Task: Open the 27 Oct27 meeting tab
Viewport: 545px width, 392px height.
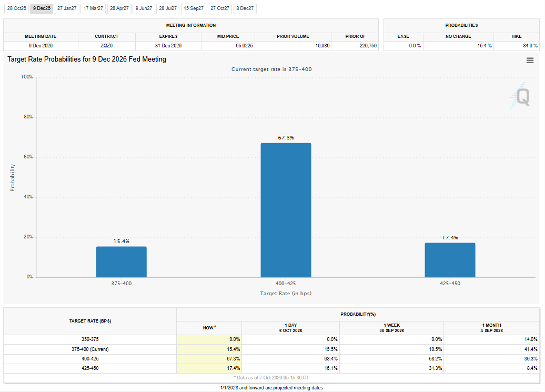Action: [220, 8]
